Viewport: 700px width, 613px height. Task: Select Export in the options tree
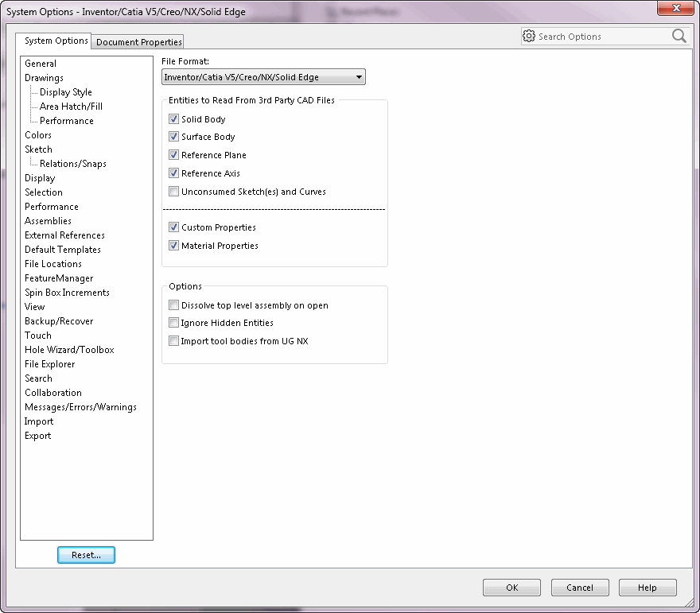click(38, 435)
